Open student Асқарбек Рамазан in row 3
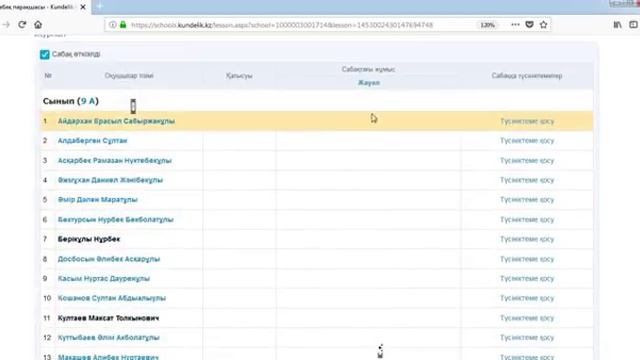The image size is (640, 360). pyautogui.click(x=115, y=160)
